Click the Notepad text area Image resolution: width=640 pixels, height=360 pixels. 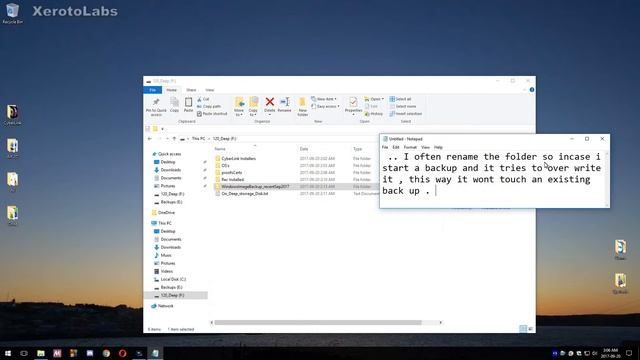(x=493, y=179)
